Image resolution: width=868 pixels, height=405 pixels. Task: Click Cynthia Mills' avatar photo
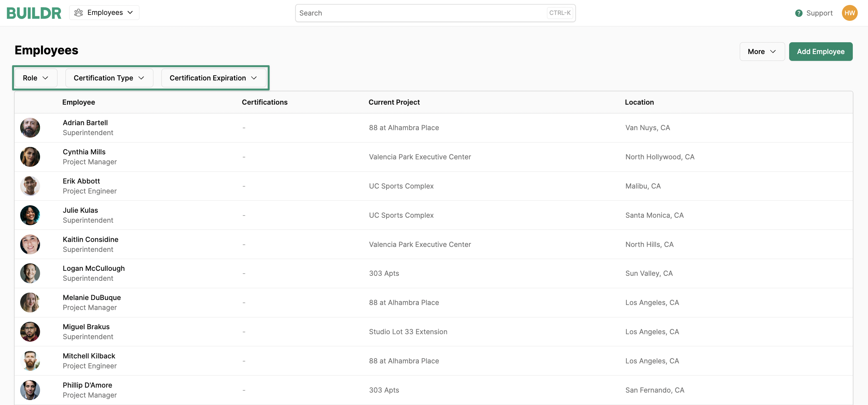30,157
